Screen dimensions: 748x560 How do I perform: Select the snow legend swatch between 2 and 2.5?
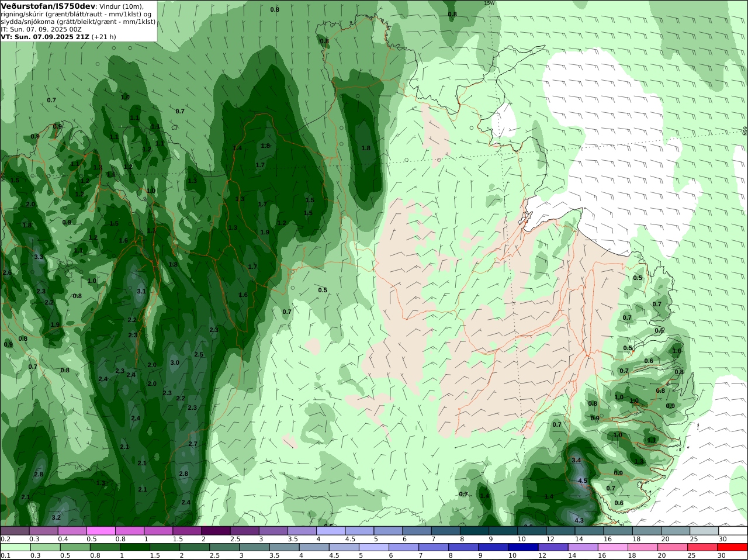coord(216,531)
